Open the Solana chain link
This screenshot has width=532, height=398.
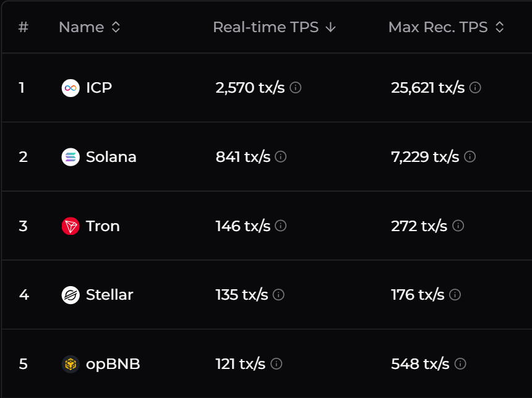[x=111, y=157]
